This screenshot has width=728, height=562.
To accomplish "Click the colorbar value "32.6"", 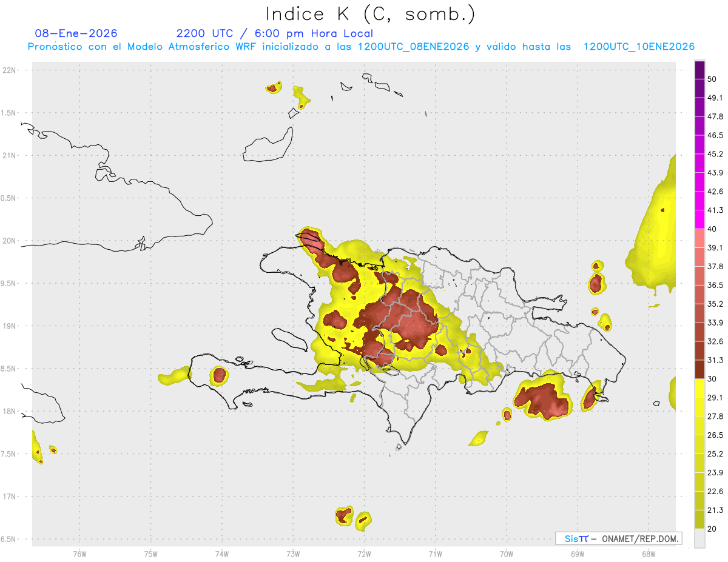I will coord(715,342).
